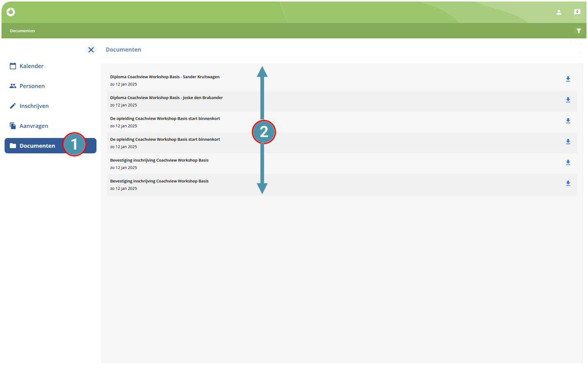Open the filter funnel icon
588x368 pixels.
click(x=579, y=31)
